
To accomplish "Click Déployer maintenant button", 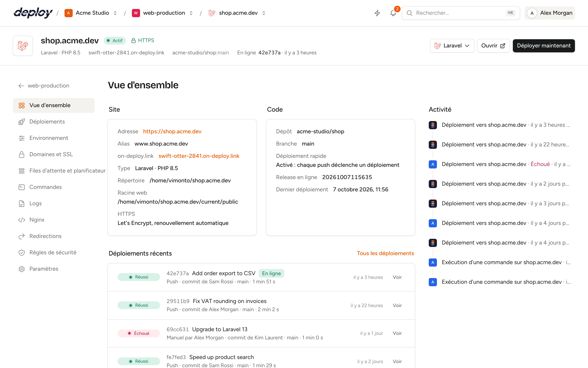I will [543, 46].
